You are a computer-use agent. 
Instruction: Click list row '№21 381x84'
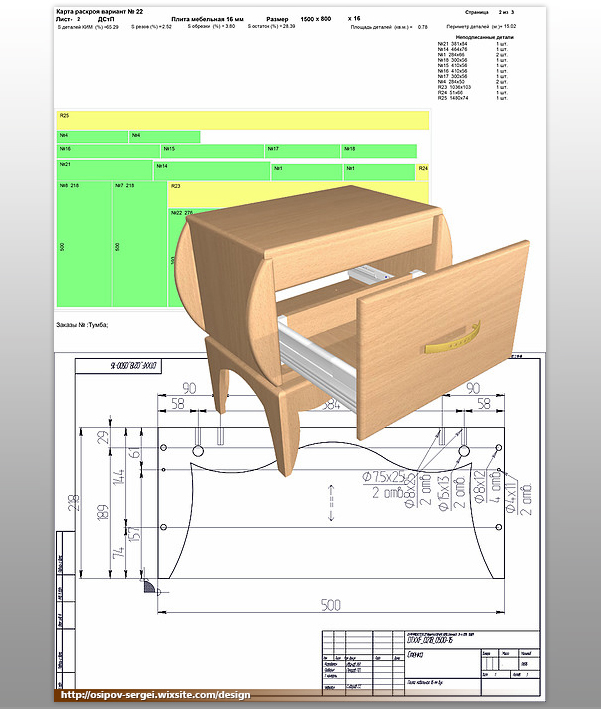click(473, 44)
